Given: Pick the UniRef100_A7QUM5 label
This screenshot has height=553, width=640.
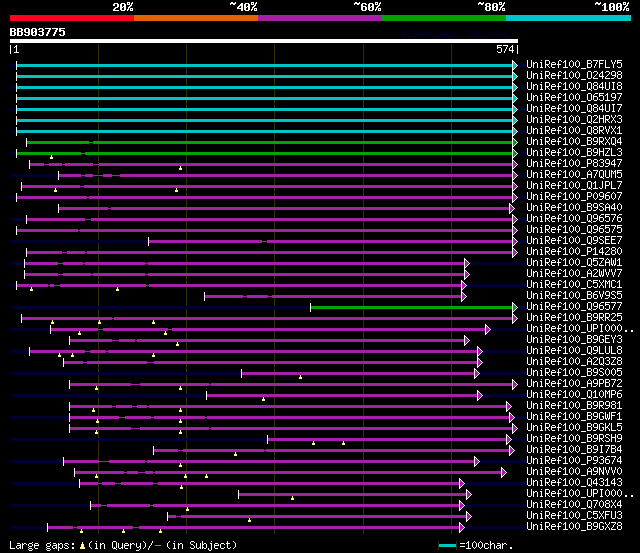Looking at the screenshot, I should click(574, 174).
